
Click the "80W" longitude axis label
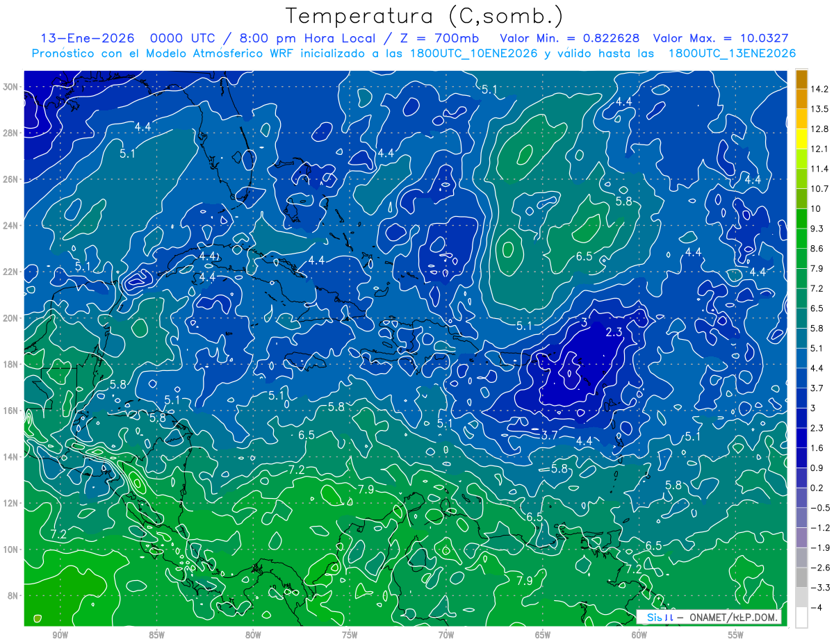(253, 635)
